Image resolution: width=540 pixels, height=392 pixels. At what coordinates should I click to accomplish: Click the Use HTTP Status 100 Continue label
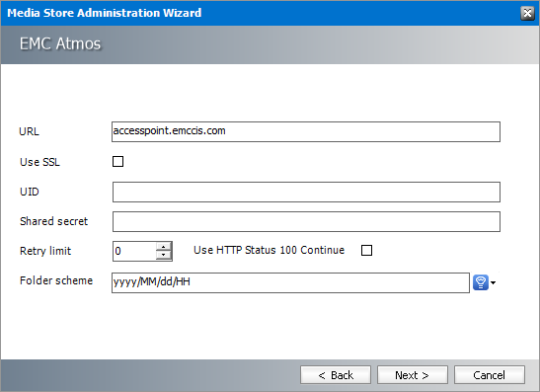[x=269, y=250]
